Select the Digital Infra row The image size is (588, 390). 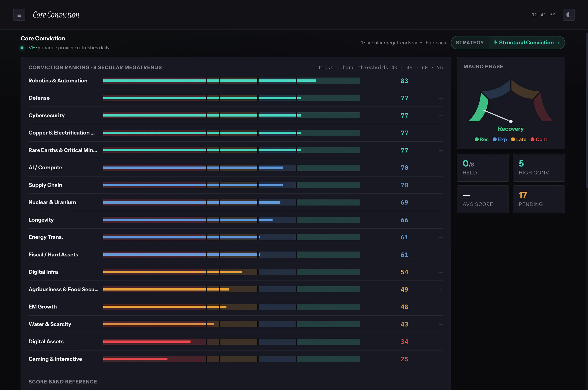coord(236,272)
